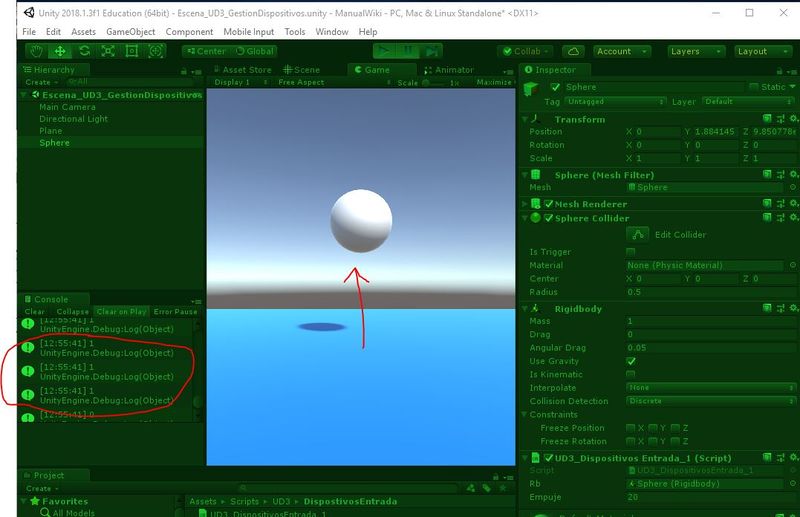Open the Mobile Input menu
Viewport: 800px width, 517px height.
[x=248, y=32]
